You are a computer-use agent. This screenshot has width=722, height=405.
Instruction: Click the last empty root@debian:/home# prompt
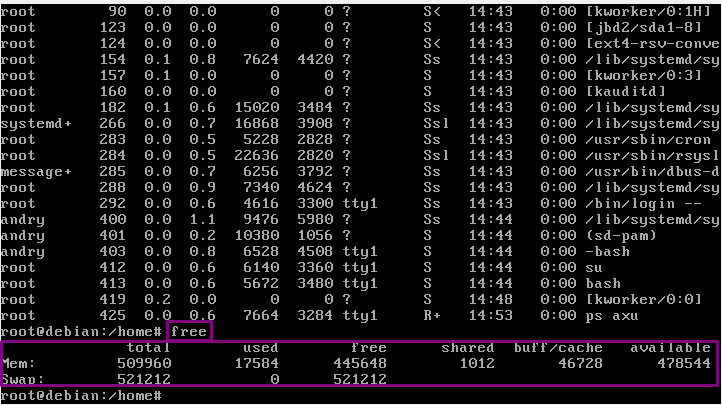(82, 396)
